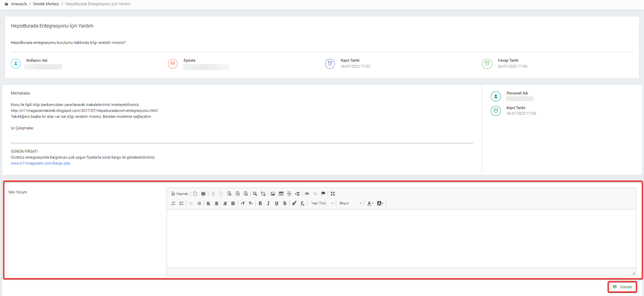644x296 pixels.
Task: Insert a page break icon
Action: 297,194
